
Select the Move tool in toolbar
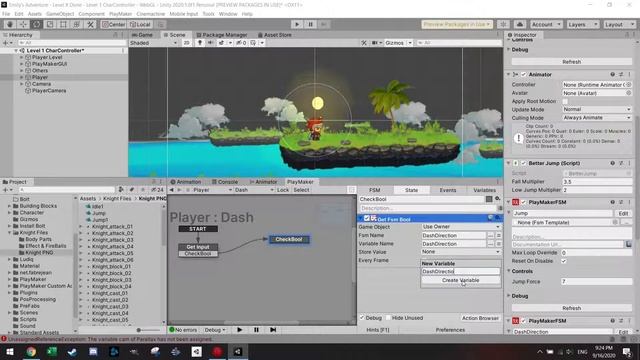(23, 24)
